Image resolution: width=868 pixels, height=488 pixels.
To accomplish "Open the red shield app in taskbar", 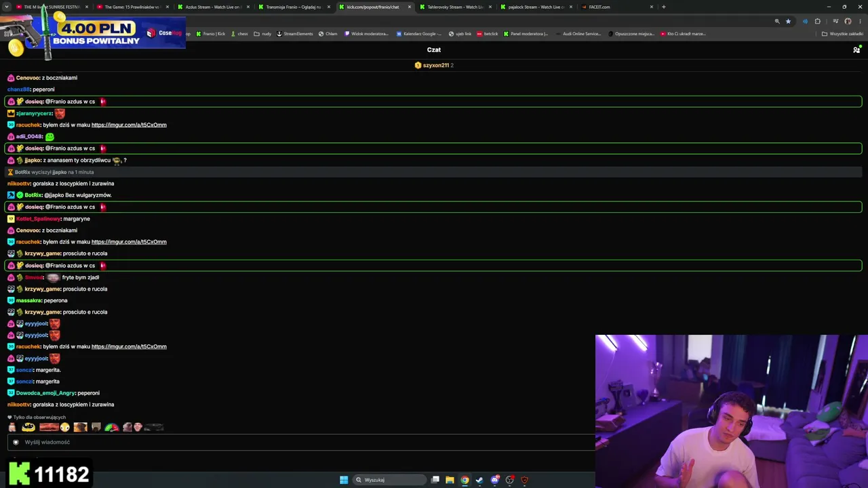I will pos(524,480).
